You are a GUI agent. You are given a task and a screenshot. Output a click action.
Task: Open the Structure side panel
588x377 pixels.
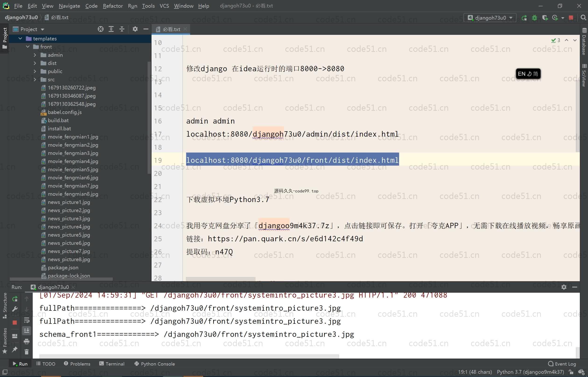(5, 305)
